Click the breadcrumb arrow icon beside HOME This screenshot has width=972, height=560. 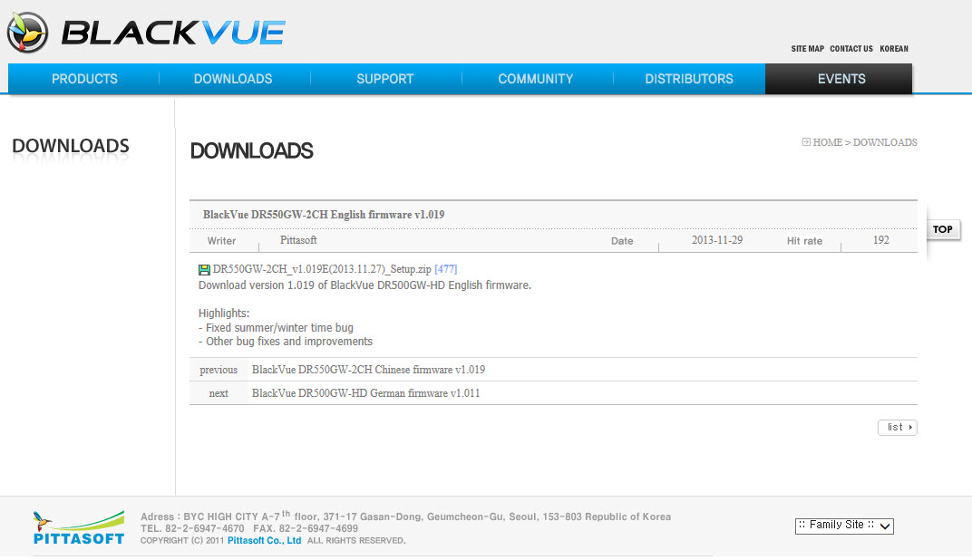(x=806, y=142)
